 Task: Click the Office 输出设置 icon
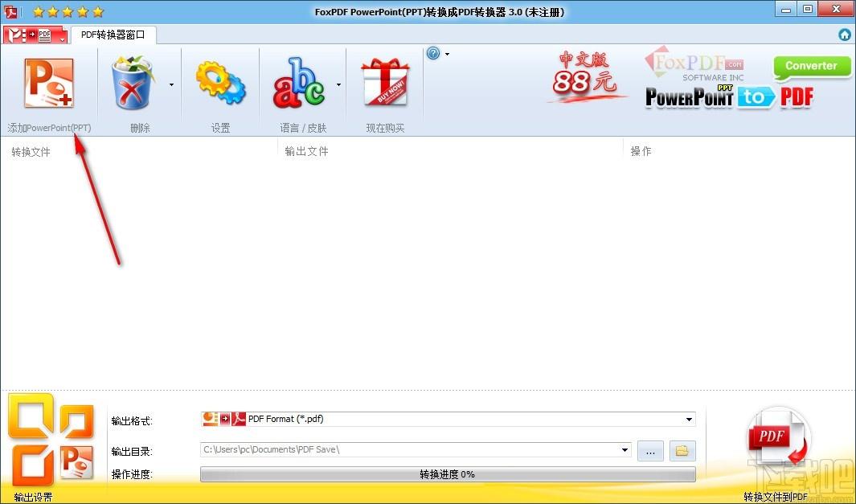51,440
